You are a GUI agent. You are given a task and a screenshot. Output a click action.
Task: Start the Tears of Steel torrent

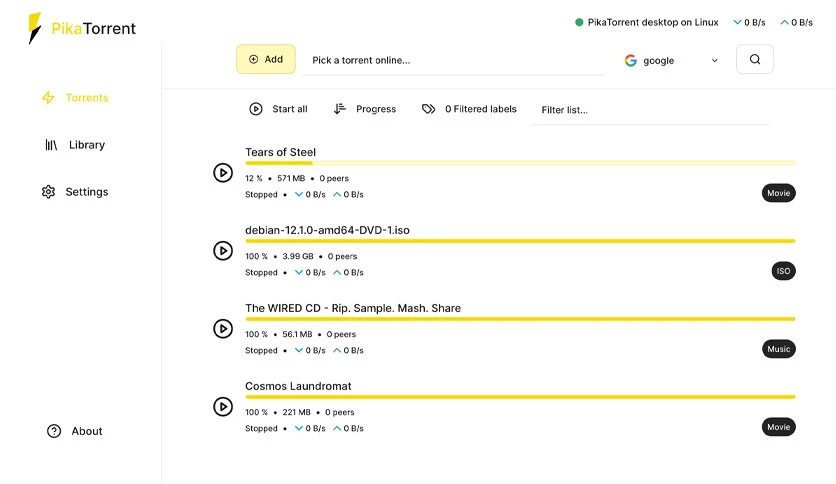pos(223,173)
